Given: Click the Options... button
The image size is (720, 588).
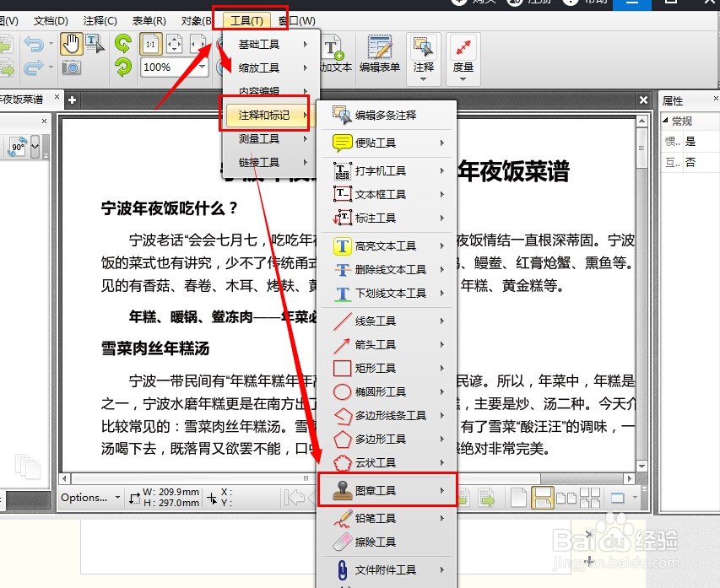Looking at the screenshot, I should pyautogui.click(x=84, y=498).
